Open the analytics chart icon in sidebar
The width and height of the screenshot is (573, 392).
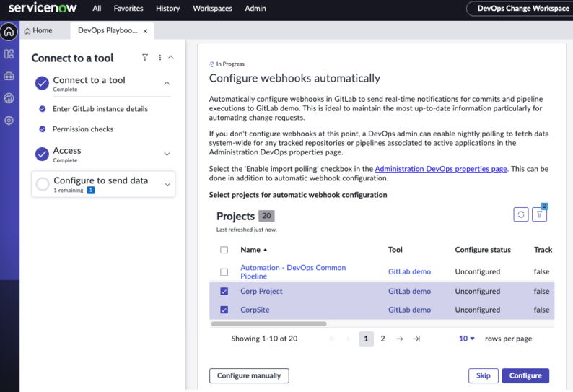[x=9, y=98]
